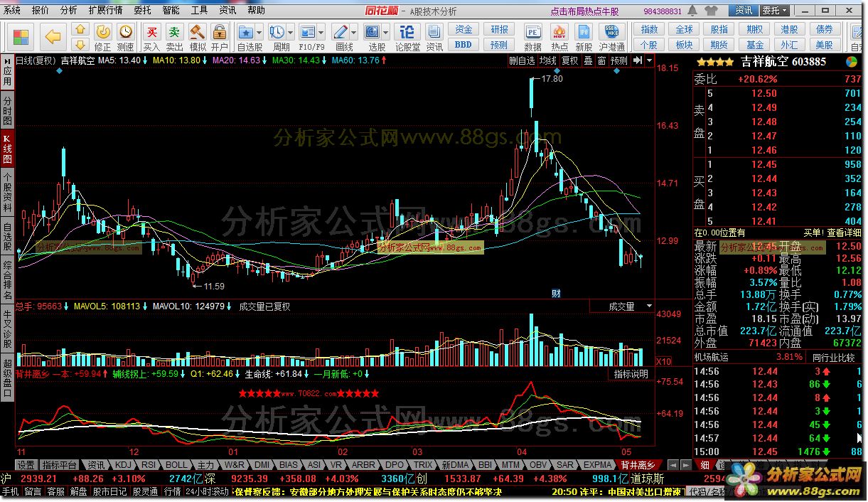
Task: Click the 资金 button
Action: [x=464, y=30]
